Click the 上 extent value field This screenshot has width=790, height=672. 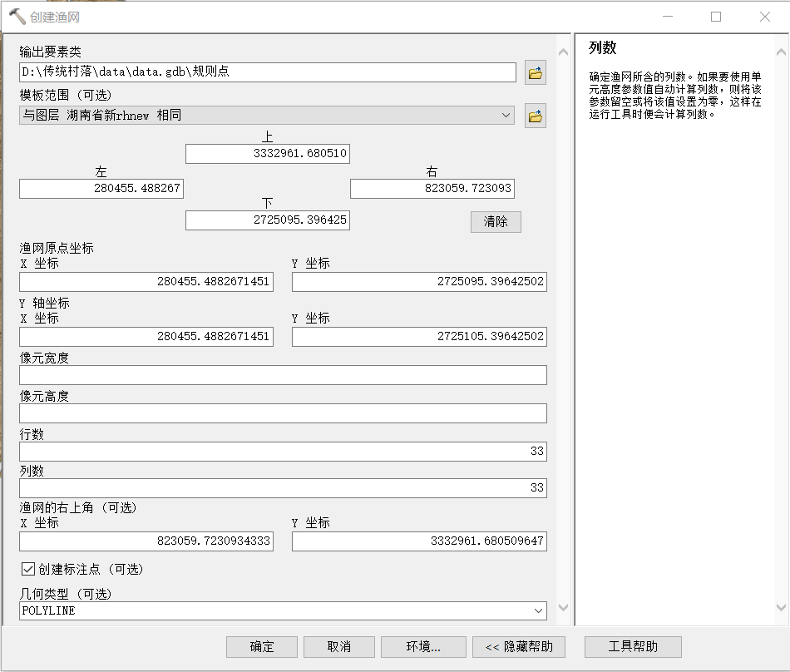(268, 154)
